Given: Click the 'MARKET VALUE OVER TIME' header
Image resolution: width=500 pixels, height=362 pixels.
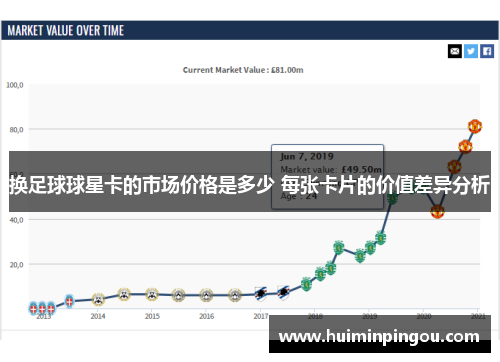Looking at the screenshot, I should tap(66, 31).
